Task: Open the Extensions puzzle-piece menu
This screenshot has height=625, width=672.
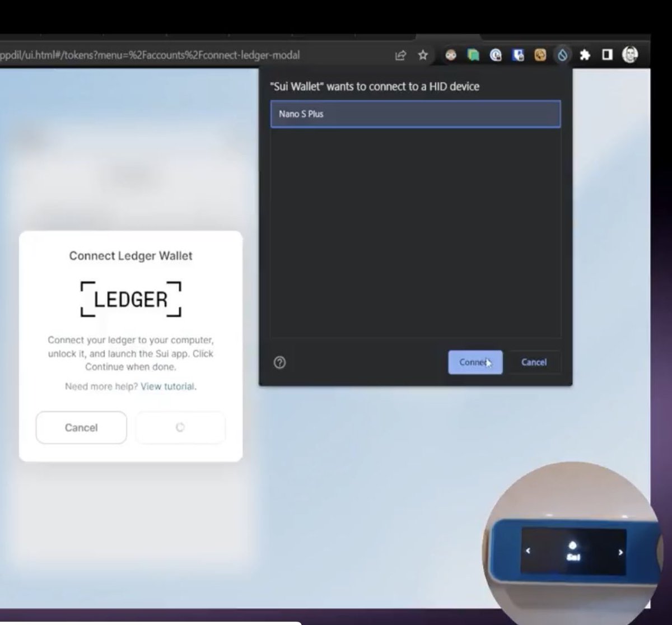Action: [x=585, y=55]
